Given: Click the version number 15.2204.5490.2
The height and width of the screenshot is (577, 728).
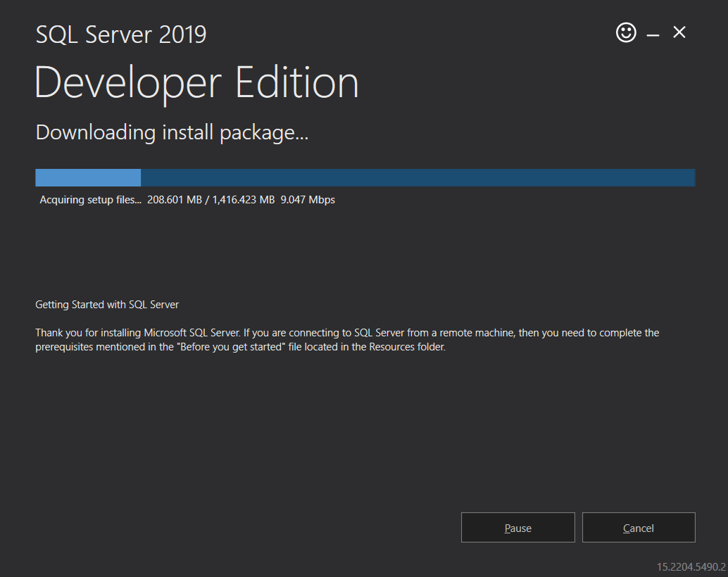Looking at the screenshot, I should pyautogui.click(x=691, y=566).
